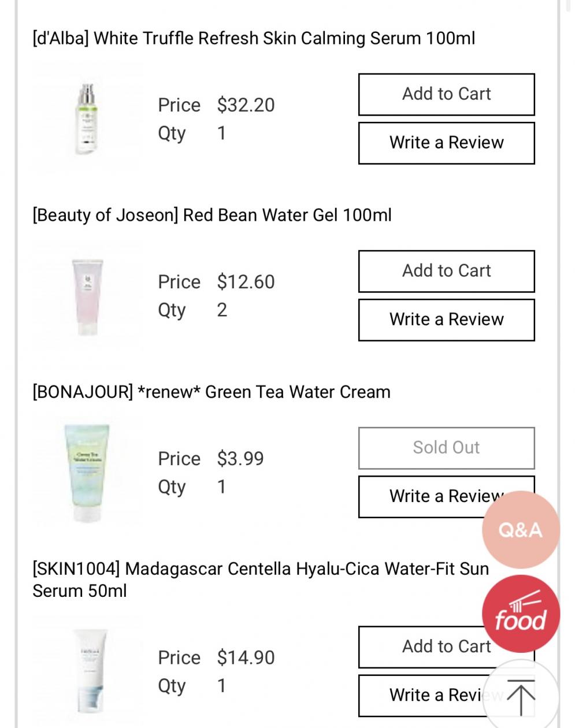Add Red Bean Water Gel to cart
The height and width of the screenshot is (728, 575).
(x=446, y=271)
